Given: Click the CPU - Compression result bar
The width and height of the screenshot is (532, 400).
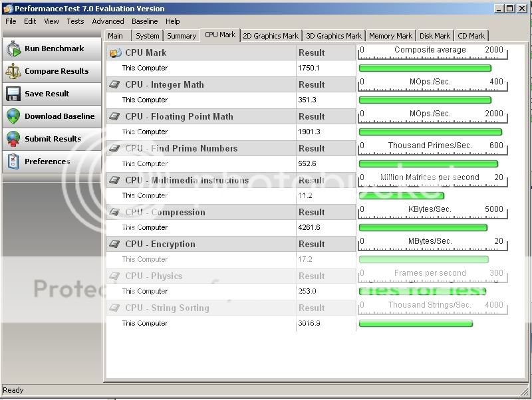Looking at the screenshot, I should (x=423, y=227).
